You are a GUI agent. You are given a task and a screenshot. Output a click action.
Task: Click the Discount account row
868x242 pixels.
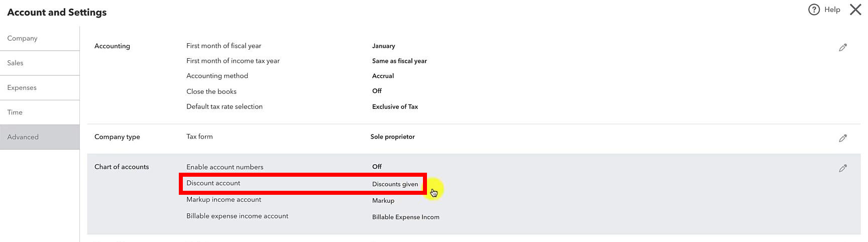tap(303, 184)
